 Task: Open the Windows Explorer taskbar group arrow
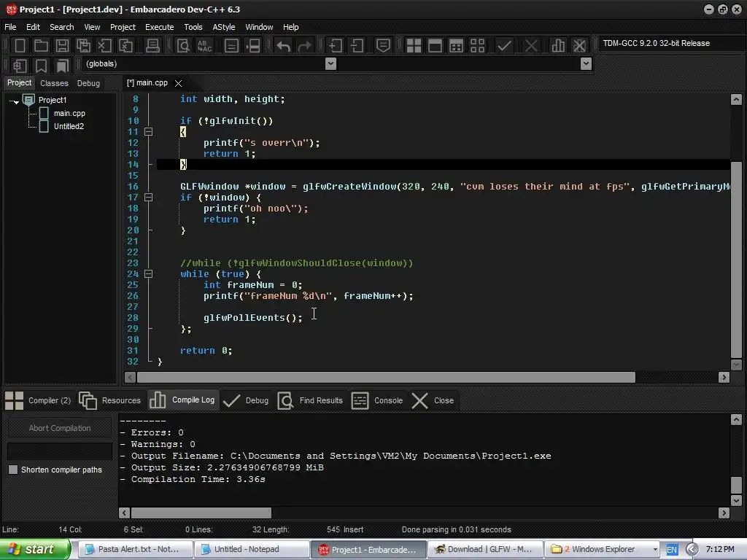(x=655, y=550)
